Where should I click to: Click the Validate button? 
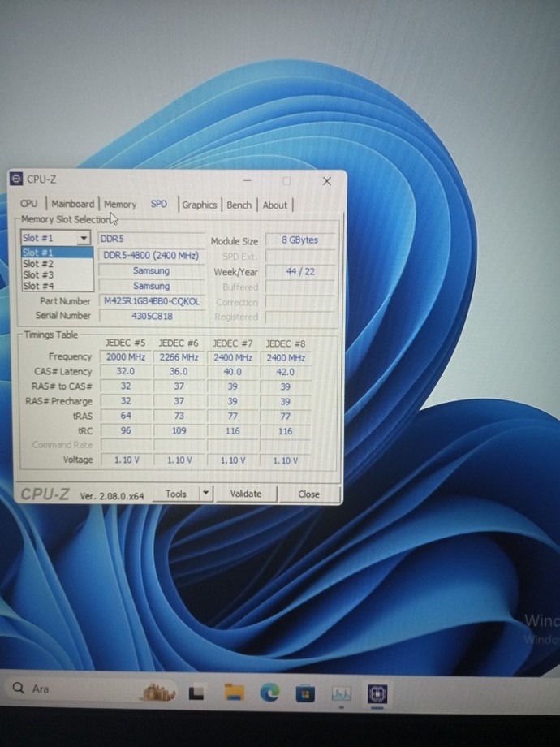tap(246, 494)
